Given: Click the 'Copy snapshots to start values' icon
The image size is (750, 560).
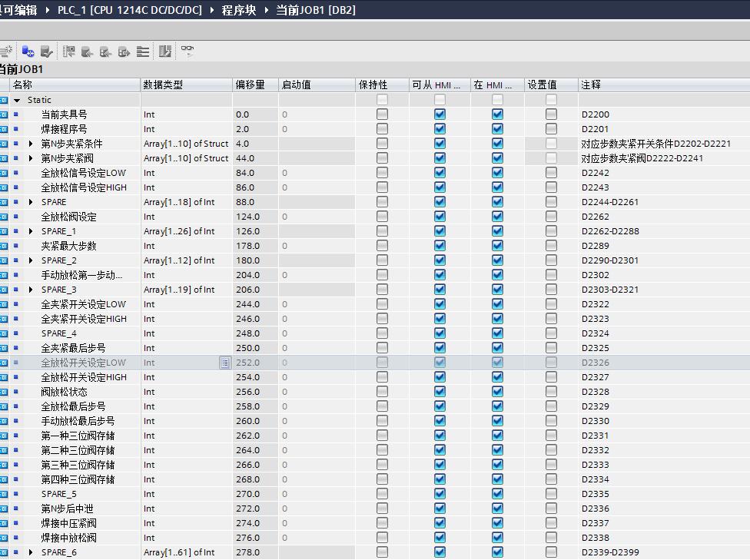Looking at the screenshot, I should click(87, 51).
